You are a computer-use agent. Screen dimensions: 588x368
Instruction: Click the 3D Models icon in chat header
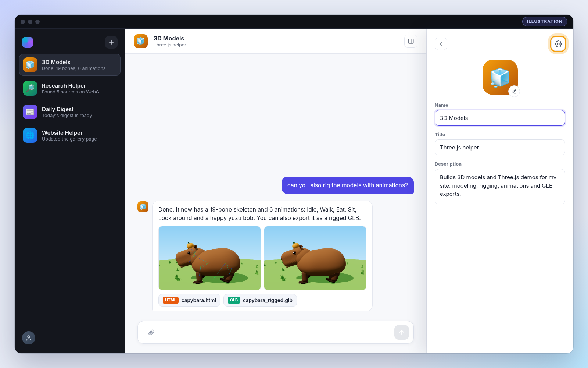click(x=141, y=41)
